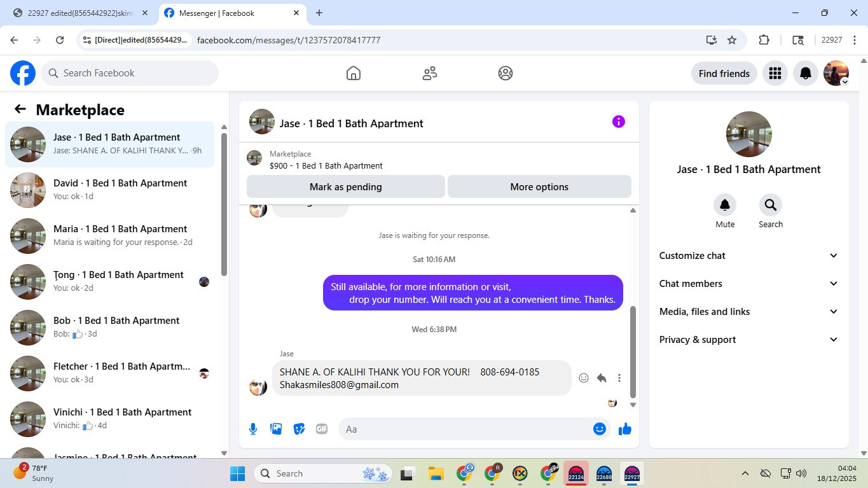
Task: Open the Windows Start menu
Action: [237, 473]
